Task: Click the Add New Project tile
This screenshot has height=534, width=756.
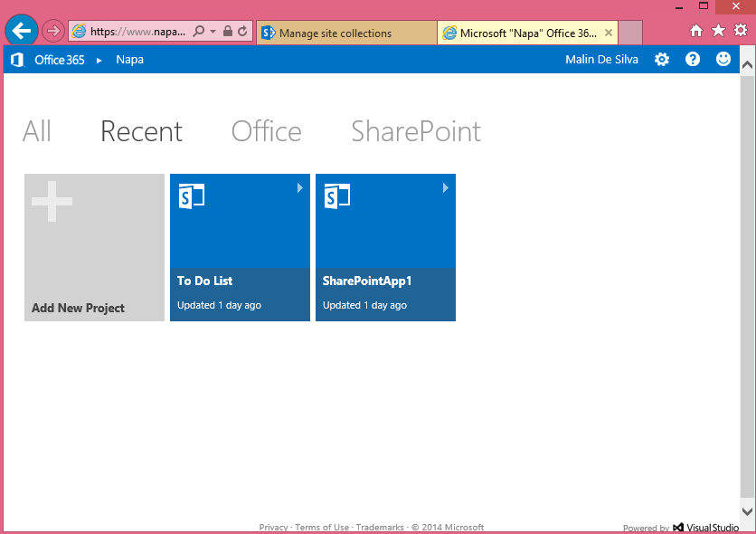Action: [x=94, y=247]
